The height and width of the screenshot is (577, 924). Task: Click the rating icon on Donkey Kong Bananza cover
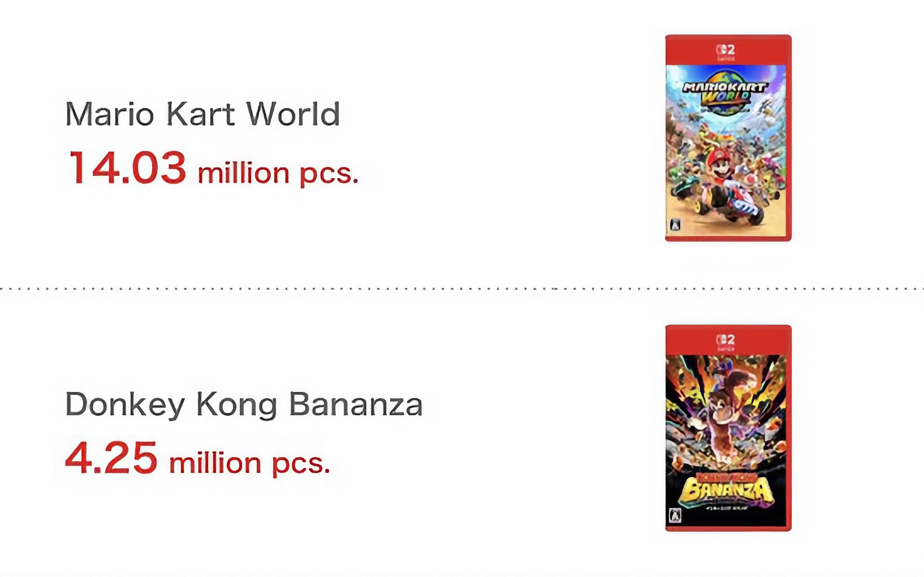pos(675,515)
